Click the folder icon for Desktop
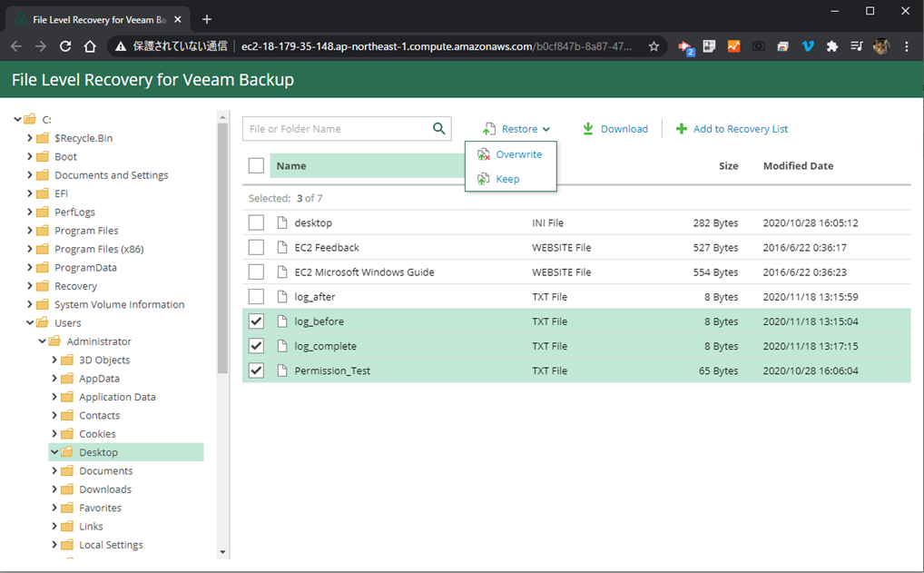Viewport: 924px width, 573px height. pos(67,452)
